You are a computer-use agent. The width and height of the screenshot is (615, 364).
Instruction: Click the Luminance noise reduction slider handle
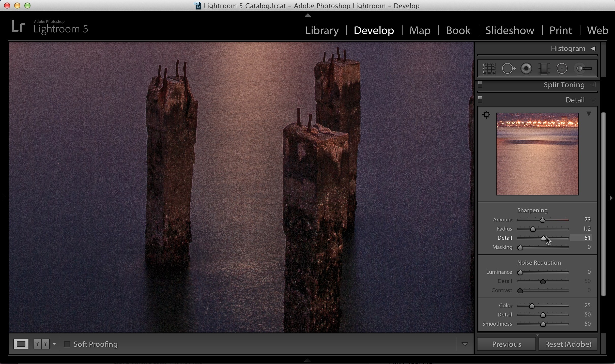(520, 272)
